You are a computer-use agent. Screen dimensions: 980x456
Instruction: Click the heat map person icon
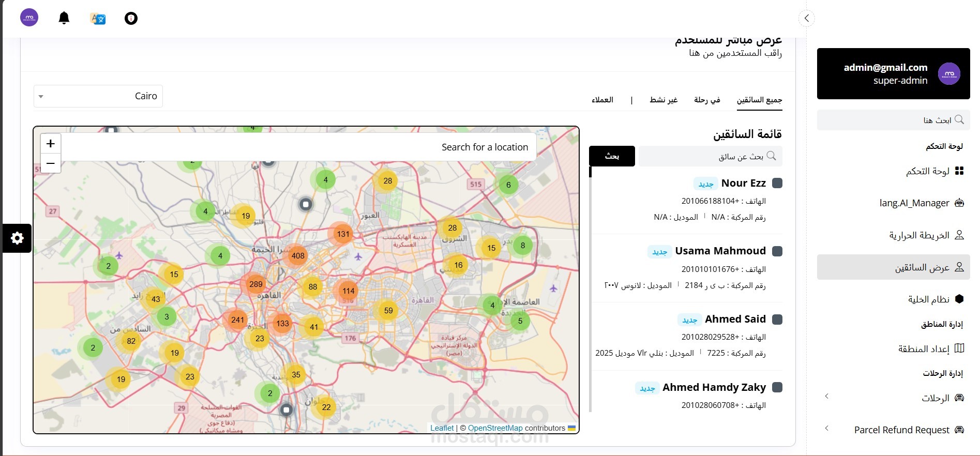point(959,235)
